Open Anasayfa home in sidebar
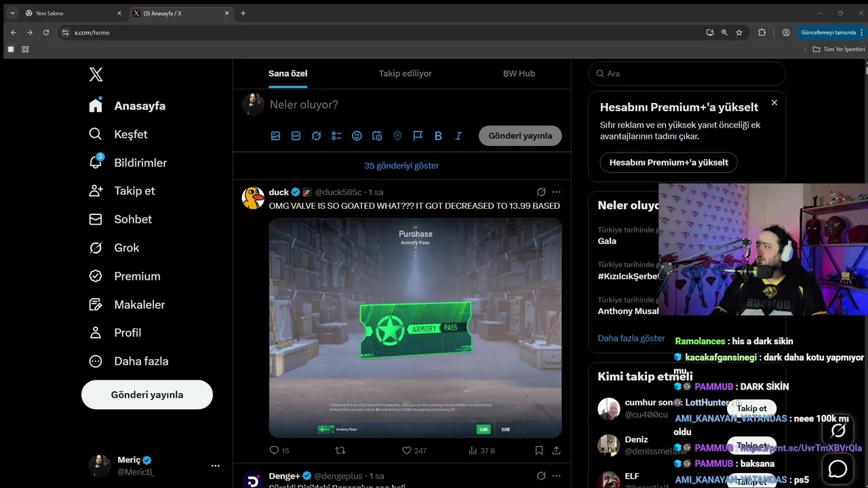 coord(127,106)
